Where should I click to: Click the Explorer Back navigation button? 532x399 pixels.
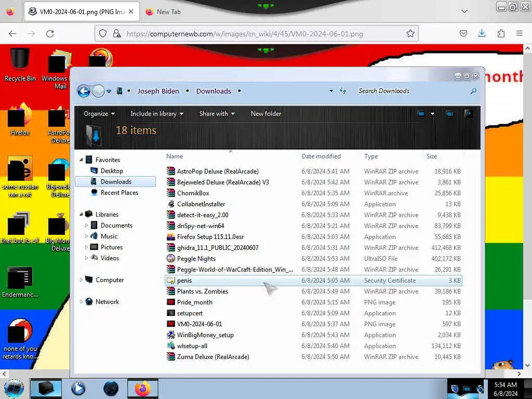coord(84,91)
